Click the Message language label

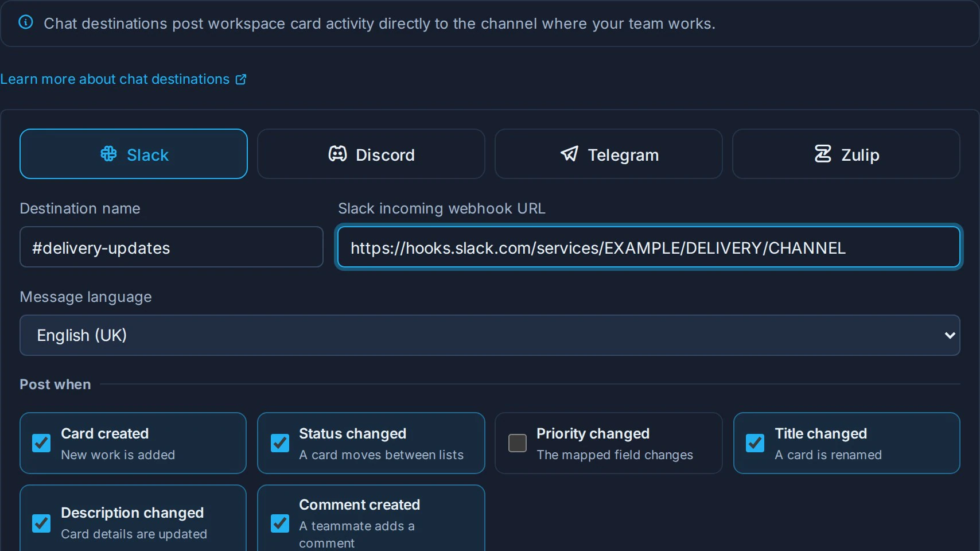[x=86, y=297]
